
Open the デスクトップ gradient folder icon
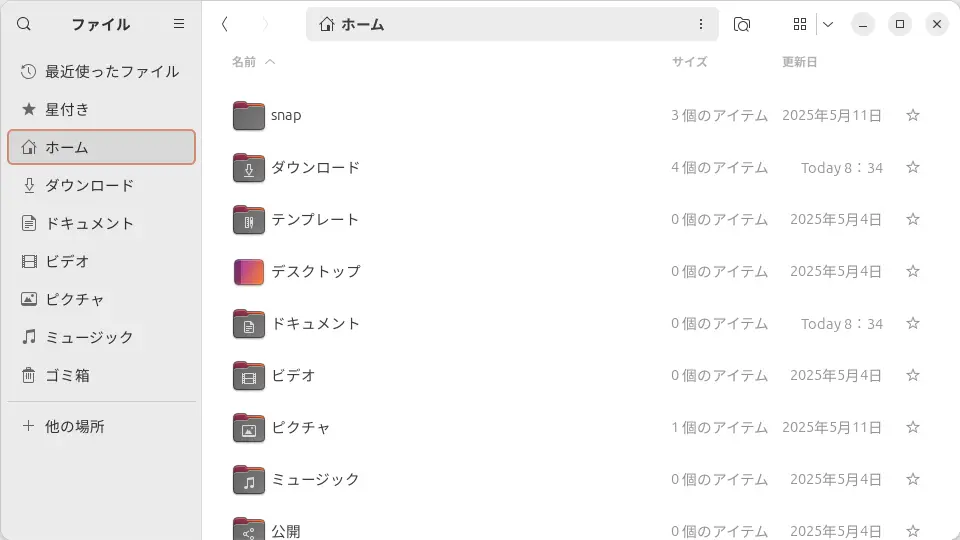pyautogui.click(x=249, y=272)
